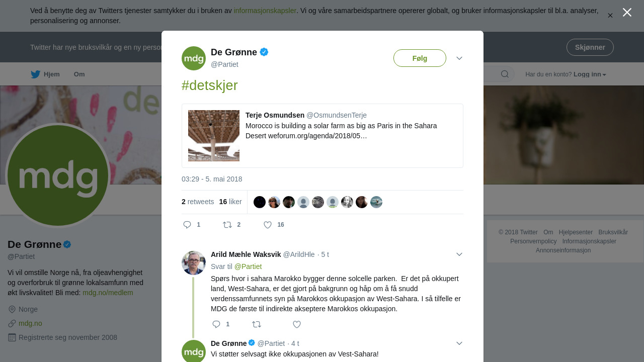The height and width of the screenshot is (362, 644).
Task: Click the Følg button
Action: (420, 58)
